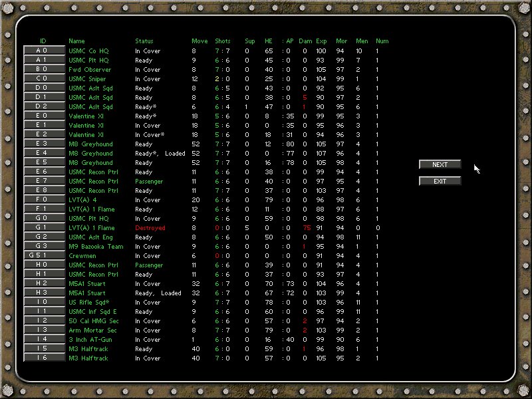Click the Men column header
The image size is (532, 399).
tap(362, 41)
